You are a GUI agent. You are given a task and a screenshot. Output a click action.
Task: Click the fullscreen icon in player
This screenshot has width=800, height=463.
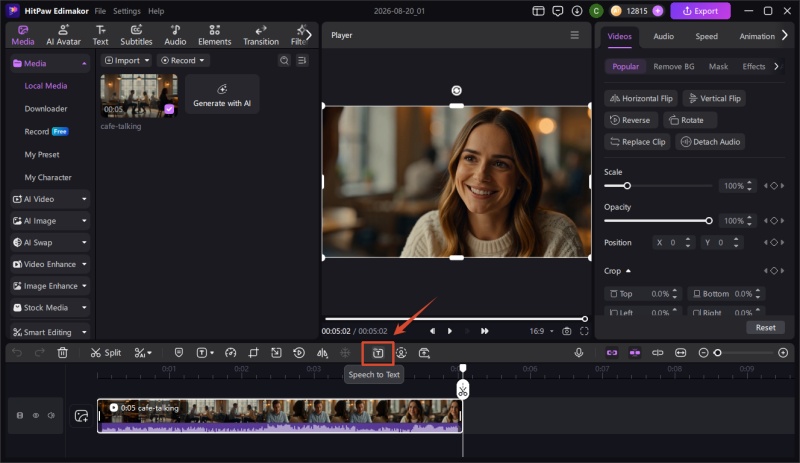pyautogui.click(x=584, y=331)
